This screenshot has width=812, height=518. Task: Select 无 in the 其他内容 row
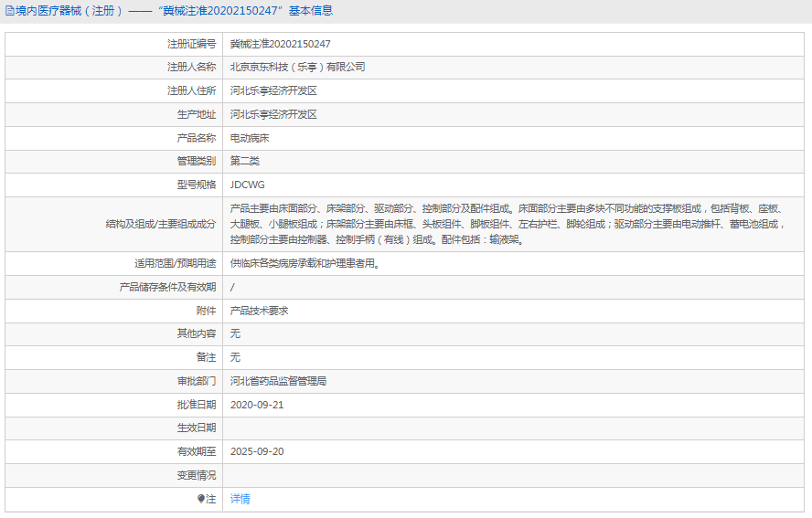click(x=235, y=333)
